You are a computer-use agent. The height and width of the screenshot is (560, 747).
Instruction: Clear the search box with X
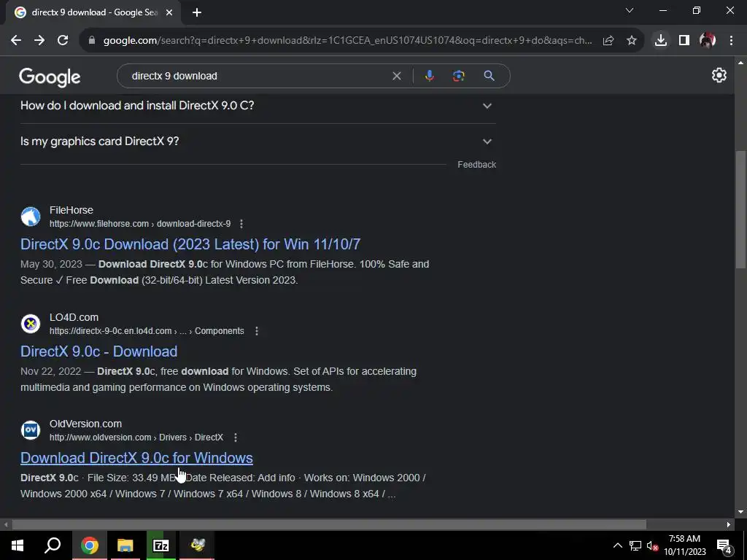pos(396,76)
